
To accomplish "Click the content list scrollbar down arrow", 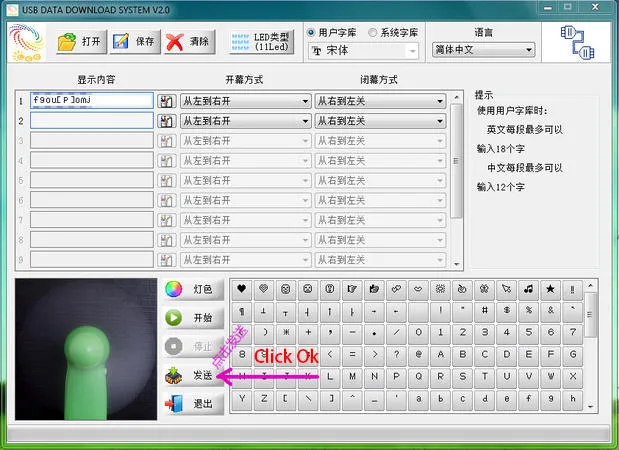I will [456, 264].
